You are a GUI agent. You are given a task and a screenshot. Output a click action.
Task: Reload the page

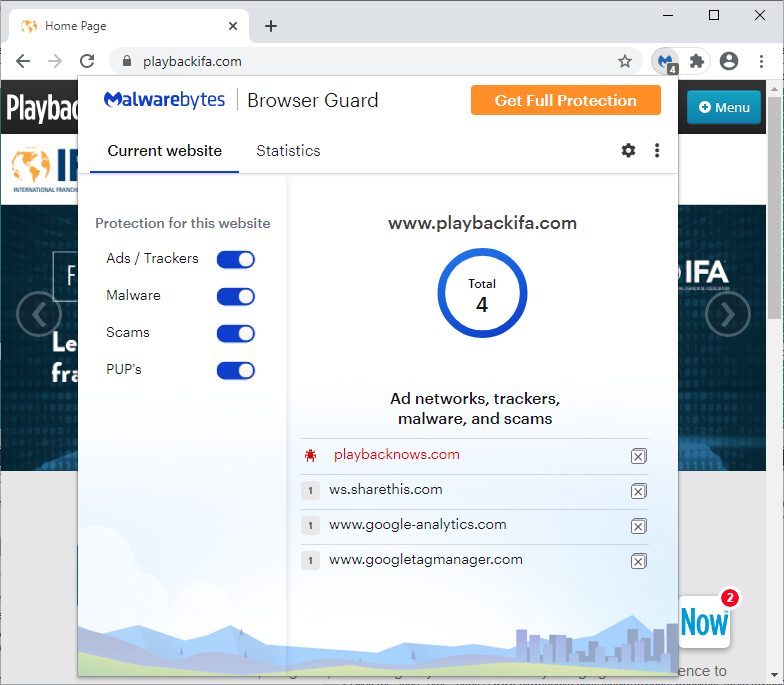point(88,61)
